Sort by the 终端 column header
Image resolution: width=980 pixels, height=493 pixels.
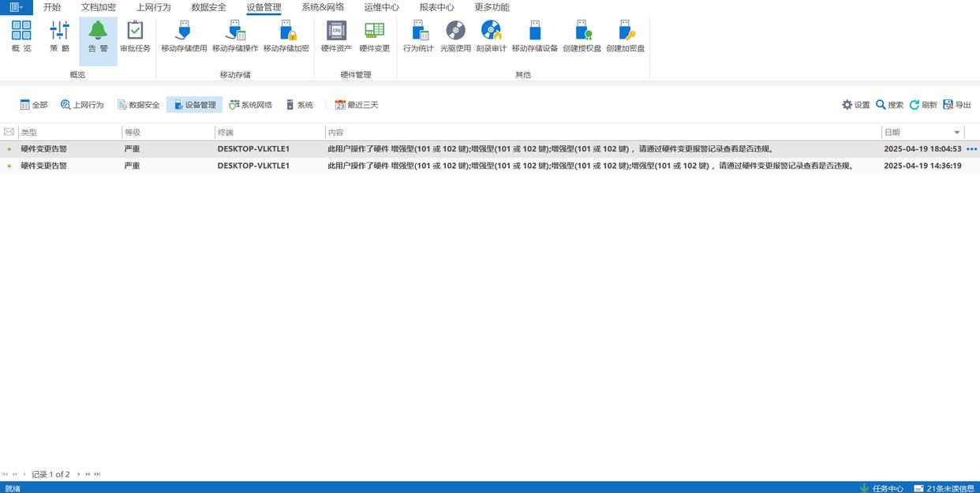270,133
